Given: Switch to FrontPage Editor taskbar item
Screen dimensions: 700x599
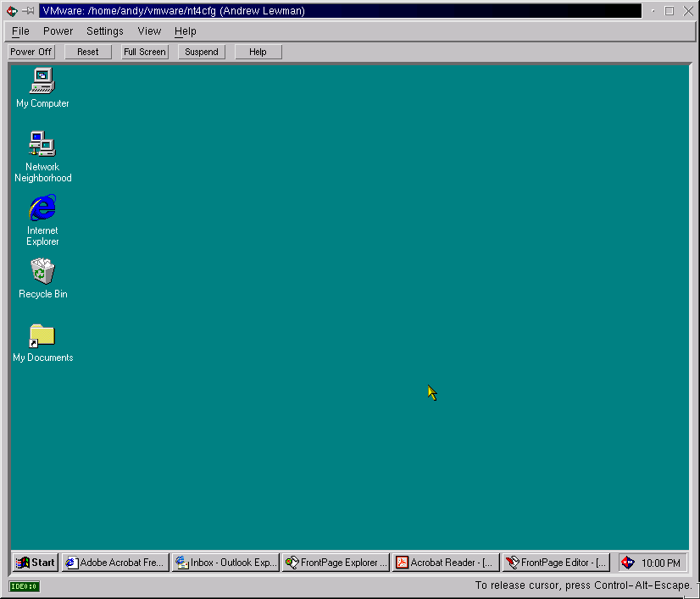Looking at the screenshot, I should [557, 563].
